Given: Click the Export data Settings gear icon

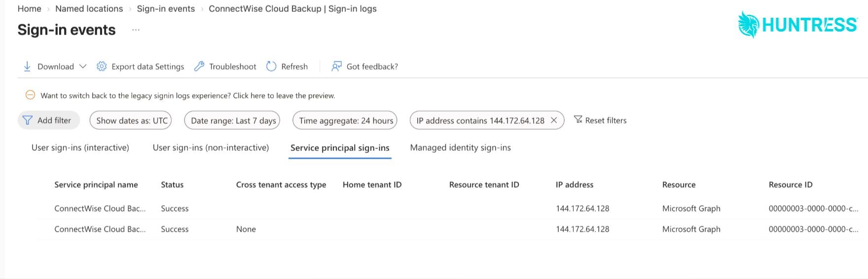Looking at the screenshot, I should pyautogui.click(x=102, y=67).
